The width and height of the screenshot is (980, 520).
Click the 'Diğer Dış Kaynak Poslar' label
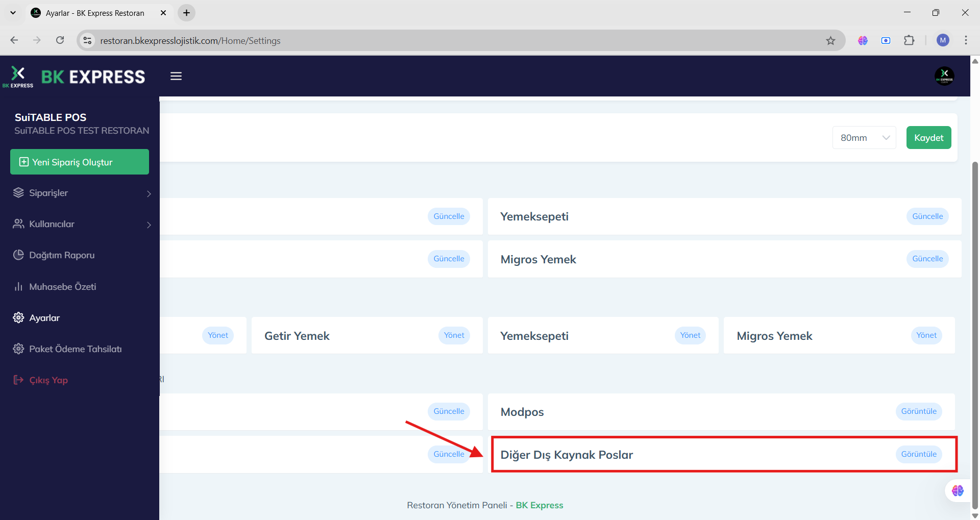[x=567, y=455]
